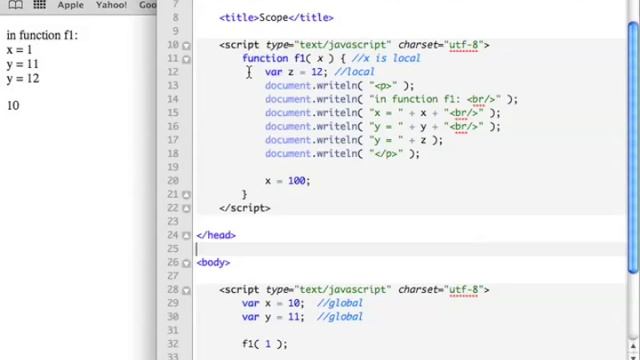Click the title tag text 'Scope' on line 8

[273, 18]
